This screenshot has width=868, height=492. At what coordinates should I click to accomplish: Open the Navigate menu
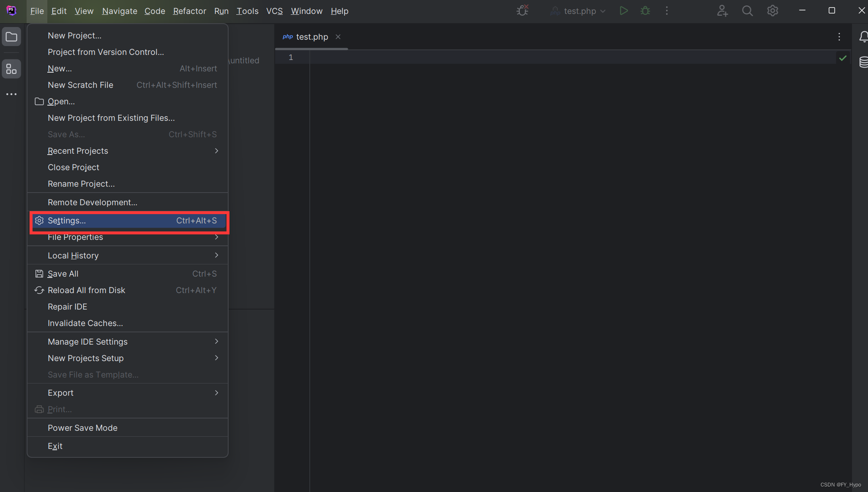(x=120, y=11)
